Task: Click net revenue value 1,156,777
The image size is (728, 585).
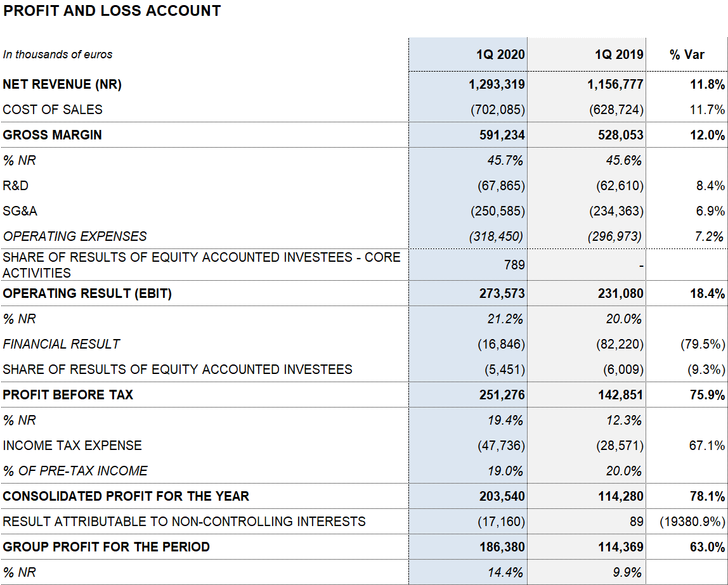Action: pyautogui.click(x=615, y=84)
